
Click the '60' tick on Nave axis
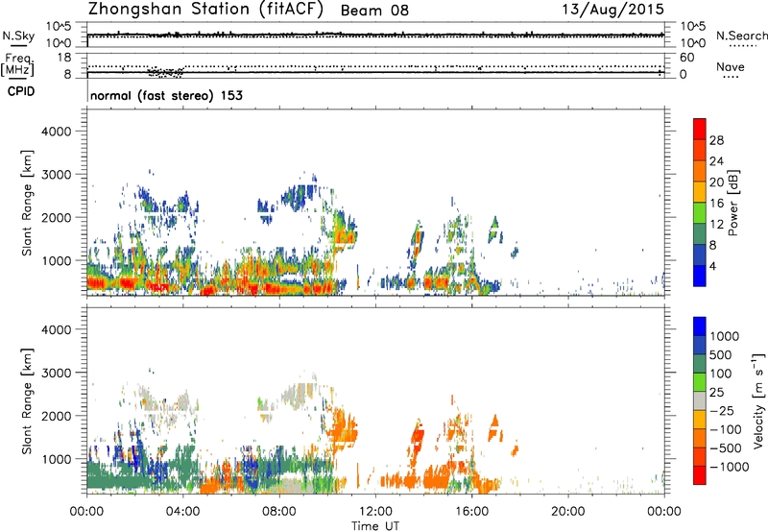click(686, 58)
